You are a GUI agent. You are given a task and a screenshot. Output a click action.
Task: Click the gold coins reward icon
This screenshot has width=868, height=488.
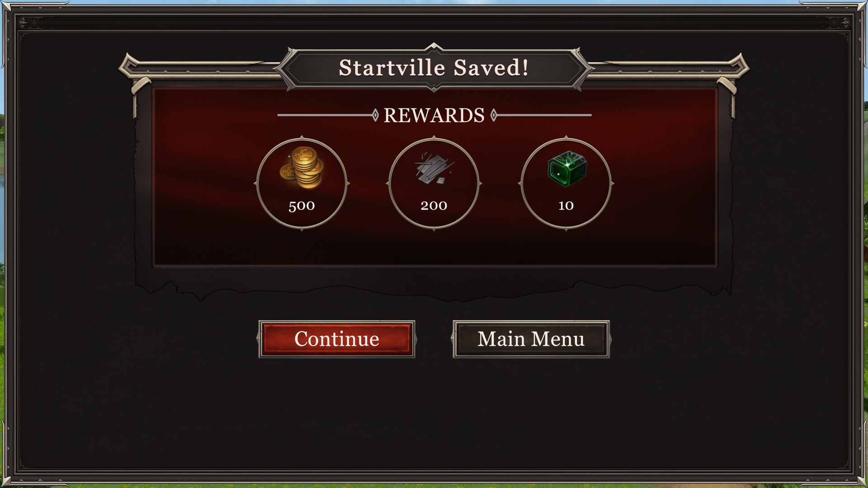(x=302, y=168)
